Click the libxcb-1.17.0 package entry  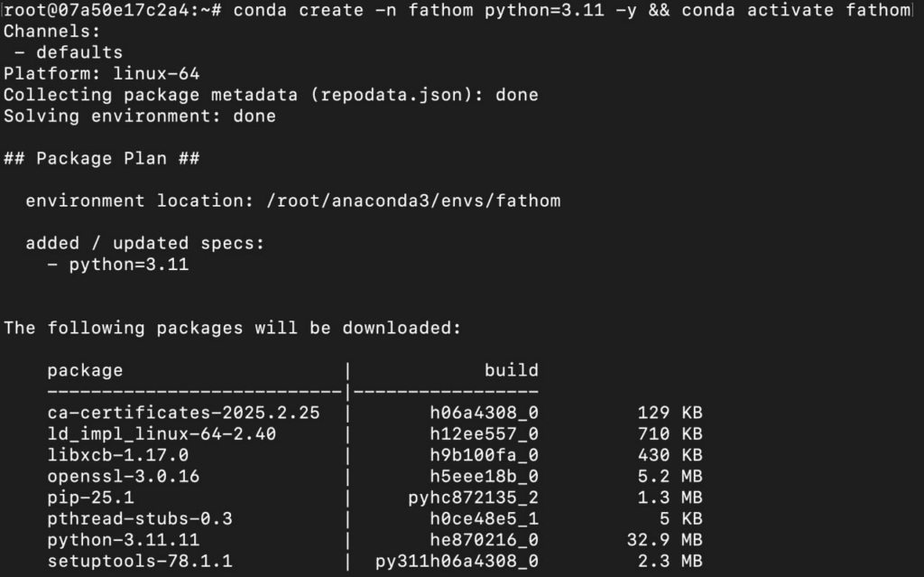tap(117, 455)
